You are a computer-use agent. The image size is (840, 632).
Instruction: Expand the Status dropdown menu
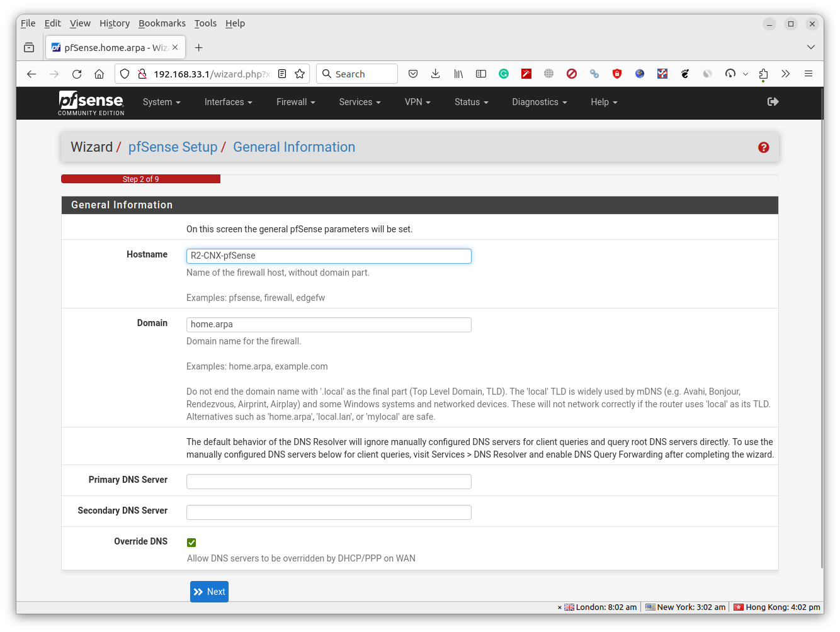tap(472, 102)
